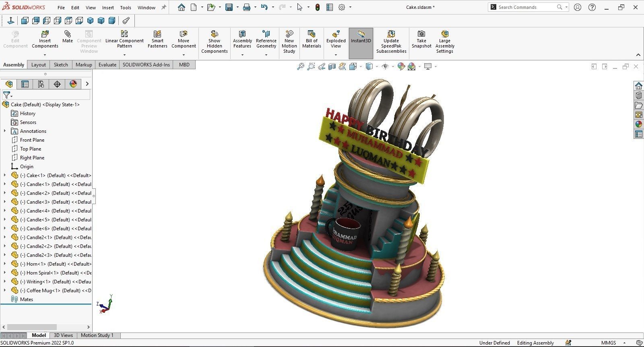
Task: Expand the Candle<1> component node
Action: (x=5, y=184)
